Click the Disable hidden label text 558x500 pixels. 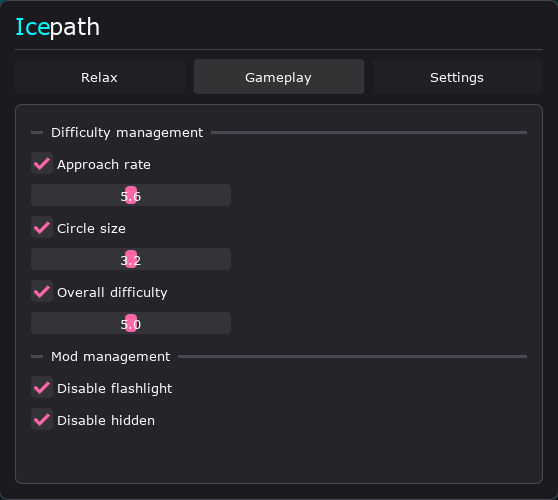tap(106, 420)
